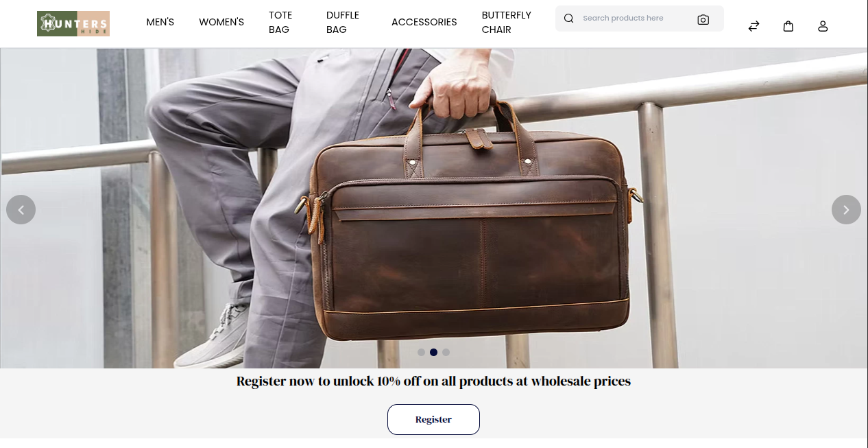This screenshot has width=868, height=448.
Task: Select the first carousel dot
Action: point(421,352)
